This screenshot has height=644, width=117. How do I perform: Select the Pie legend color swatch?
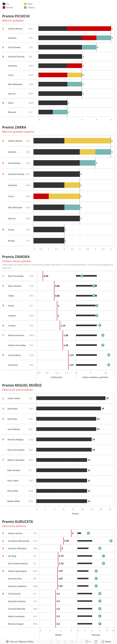(4, 4)
